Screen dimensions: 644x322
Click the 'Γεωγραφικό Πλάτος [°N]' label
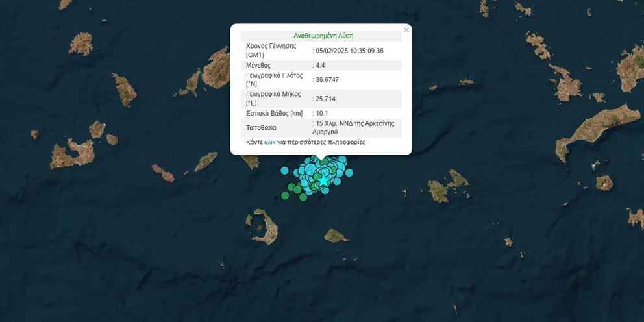coord(275,80)
